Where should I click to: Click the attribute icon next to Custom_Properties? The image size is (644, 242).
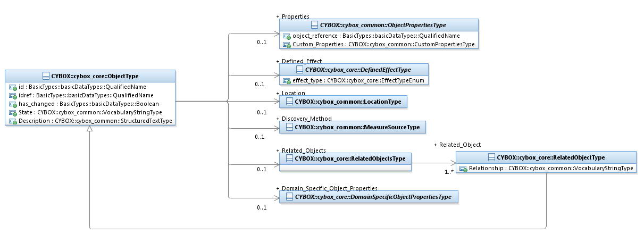click(x=287, y=45)
